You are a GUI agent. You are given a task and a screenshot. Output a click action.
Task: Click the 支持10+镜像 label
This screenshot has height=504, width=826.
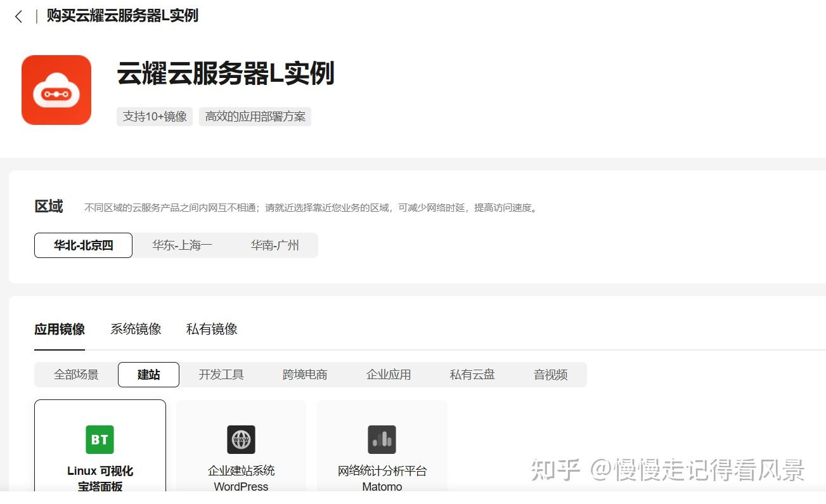pos(154,116)
